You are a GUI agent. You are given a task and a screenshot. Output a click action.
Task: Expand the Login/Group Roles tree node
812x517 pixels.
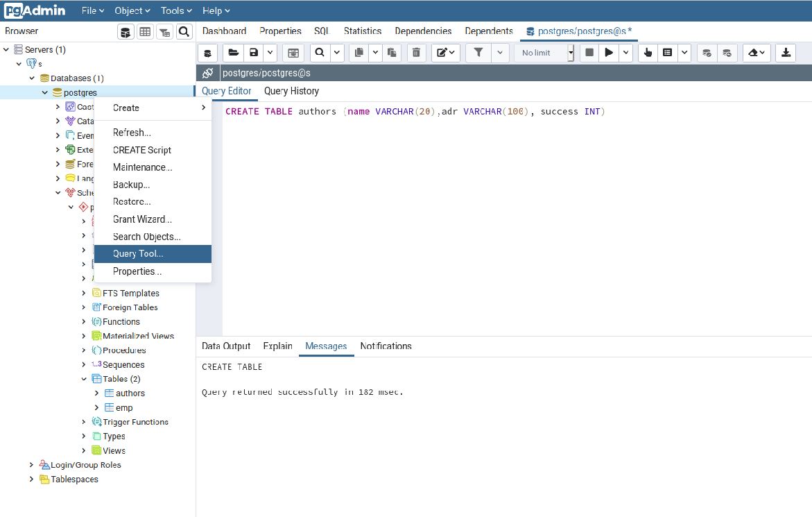pyautogui.click(x=31, y=465)
